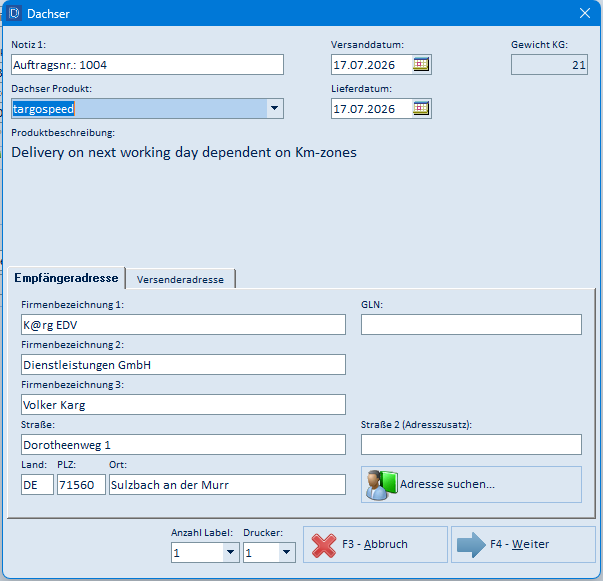603x581 pixels.
Task: Click the Gewicht KG field
Action: 549,65
